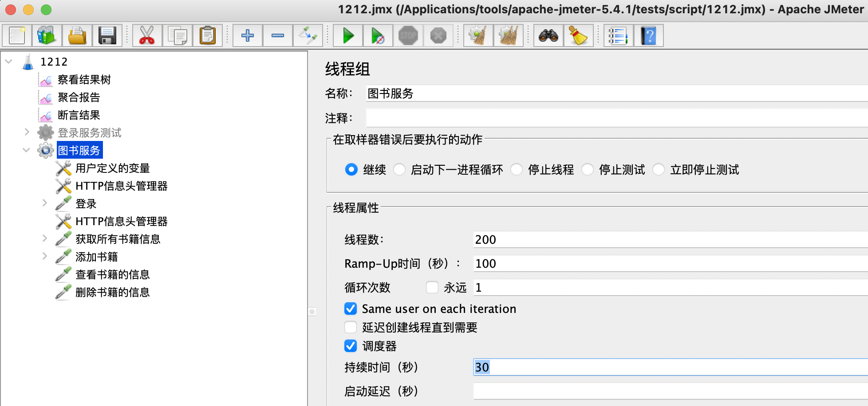The height and width of the screenshot is (406, 868).
Task: Click the Start test green arrow icon
Action: tap(348, 35)
